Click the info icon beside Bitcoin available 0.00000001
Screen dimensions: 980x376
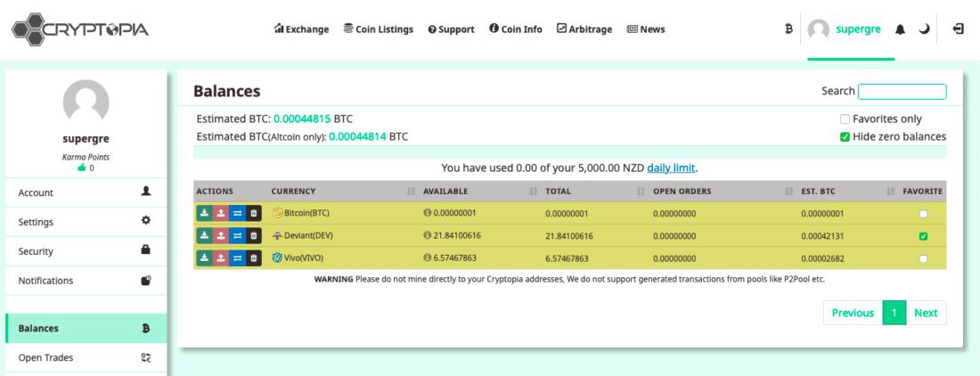tap(428, 213)
